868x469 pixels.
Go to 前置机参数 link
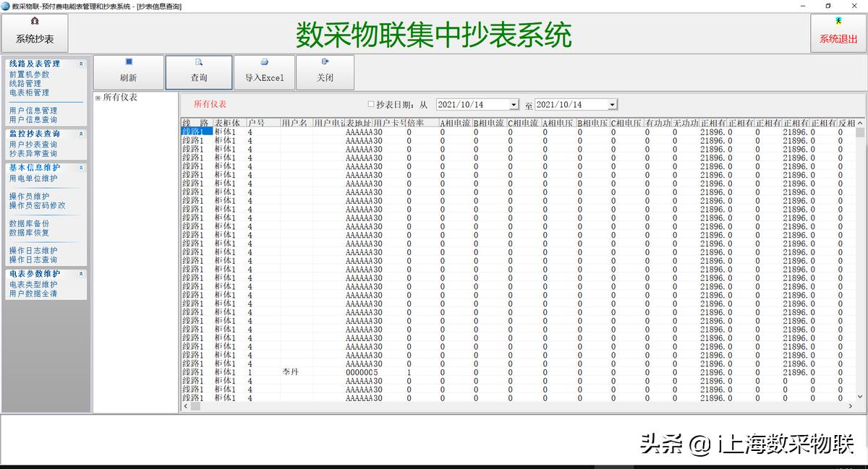29,74
